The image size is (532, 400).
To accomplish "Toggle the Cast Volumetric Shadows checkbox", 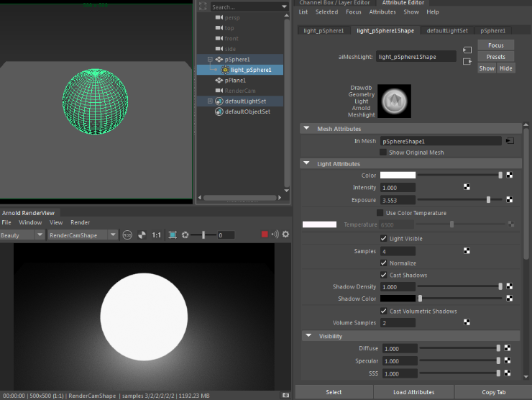I will point(383,312).
